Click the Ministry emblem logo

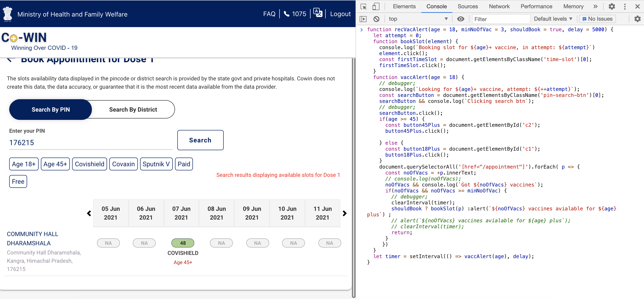pyautogui.click(x=7, y=14)
